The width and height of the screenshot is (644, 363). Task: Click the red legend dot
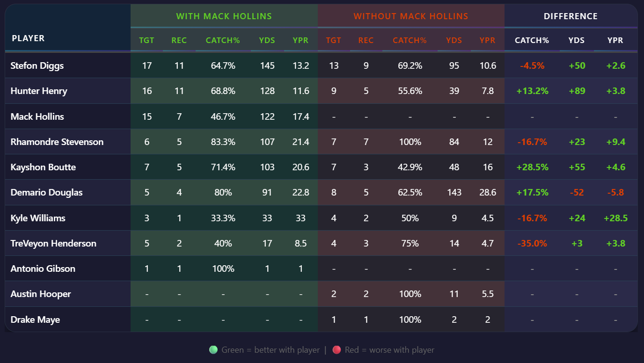pyautogui.click(x=337, y=350)
